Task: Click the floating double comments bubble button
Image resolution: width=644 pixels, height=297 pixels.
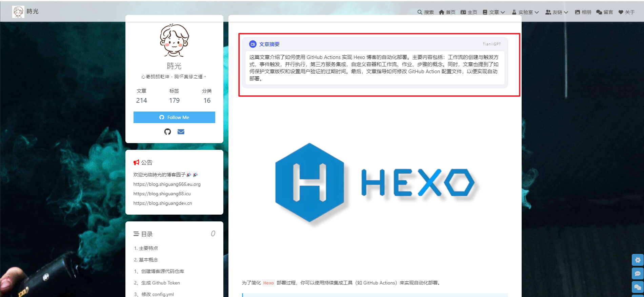Action: 638,287
